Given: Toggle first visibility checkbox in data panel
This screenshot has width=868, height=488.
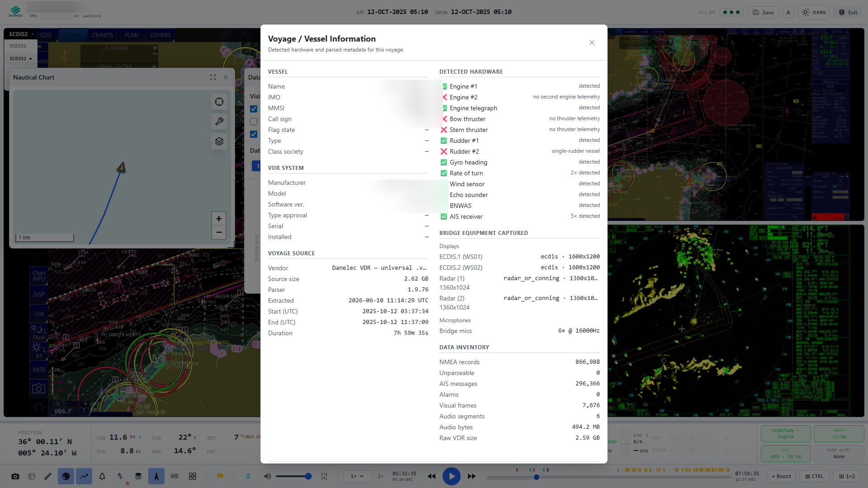Looking at the screenshot, I should 254,109.
